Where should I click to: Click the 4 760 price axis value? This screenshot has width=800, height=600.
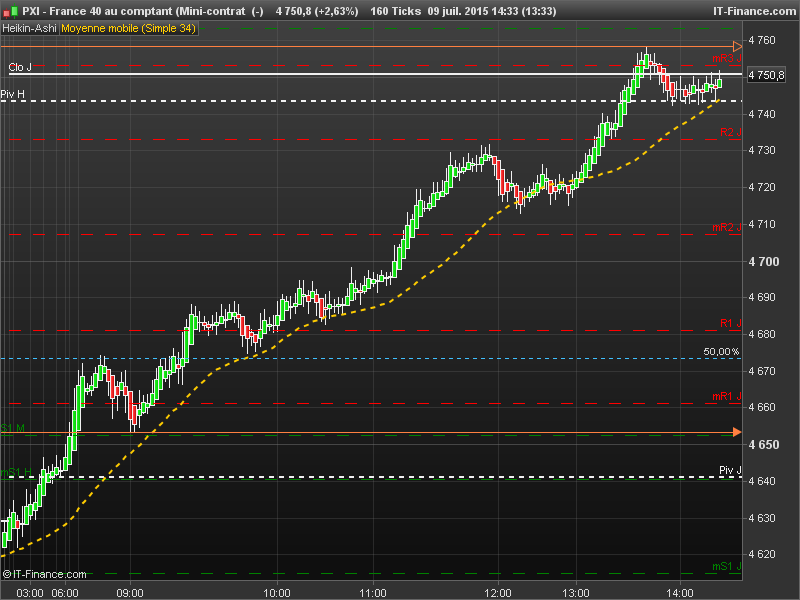(762, 40)
